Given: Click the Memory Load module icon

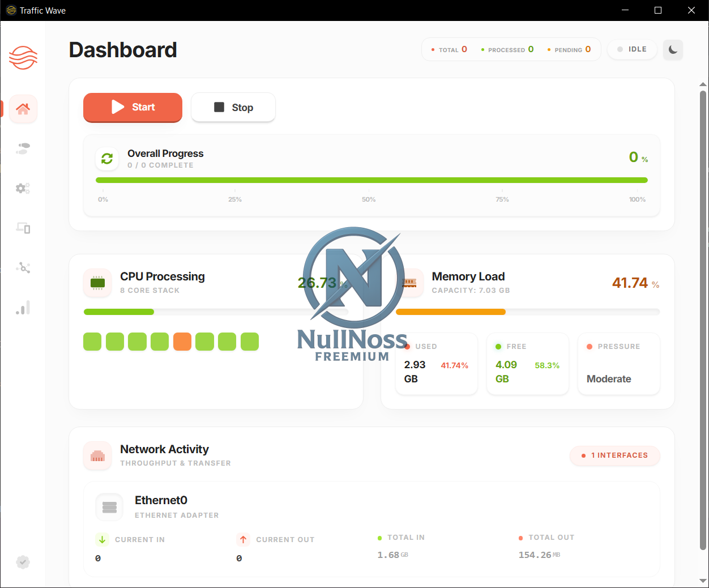Looking at the screenshot, I should click(x=409, y=283).
